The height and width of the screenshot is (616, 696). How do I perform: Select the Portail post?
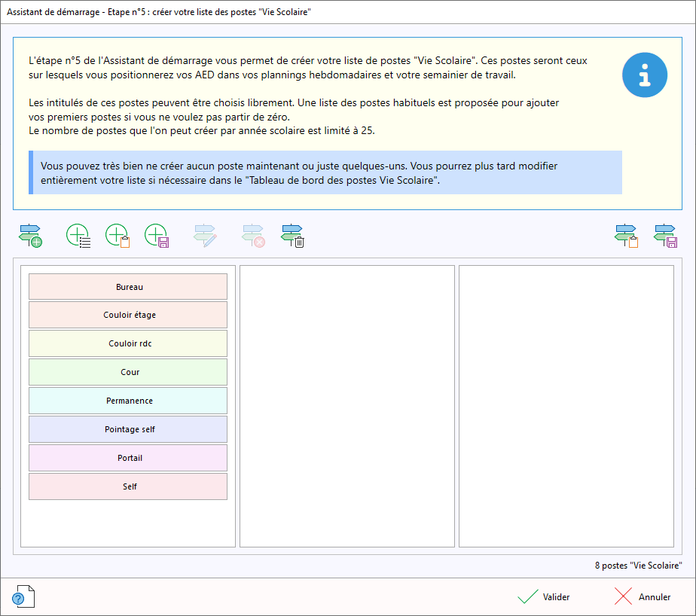[x=128, y=459]
